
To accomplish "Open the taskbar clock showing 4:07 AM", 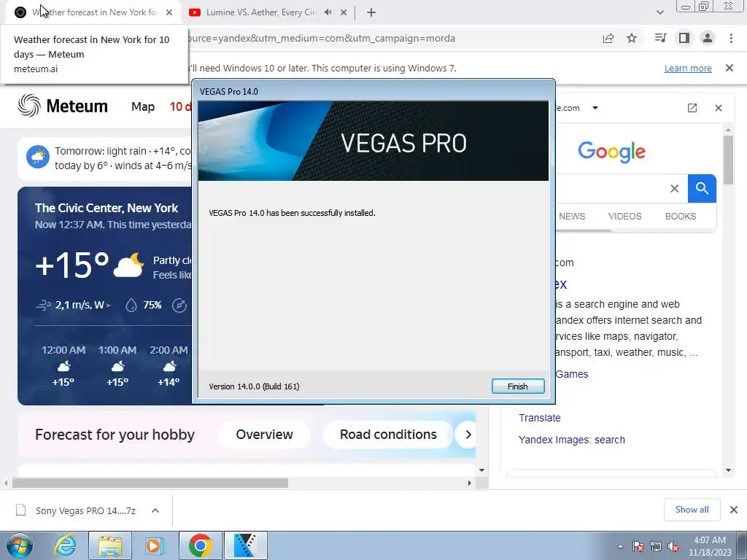I will tap(709, 546).
